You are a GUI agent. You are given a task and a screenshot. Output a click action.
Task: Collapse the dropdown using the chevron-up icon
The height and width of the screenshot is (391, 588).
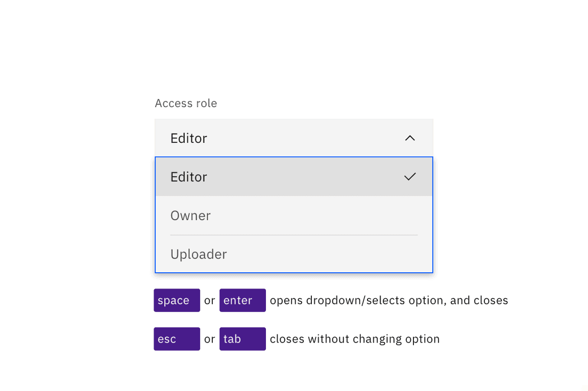pos(409,138)
